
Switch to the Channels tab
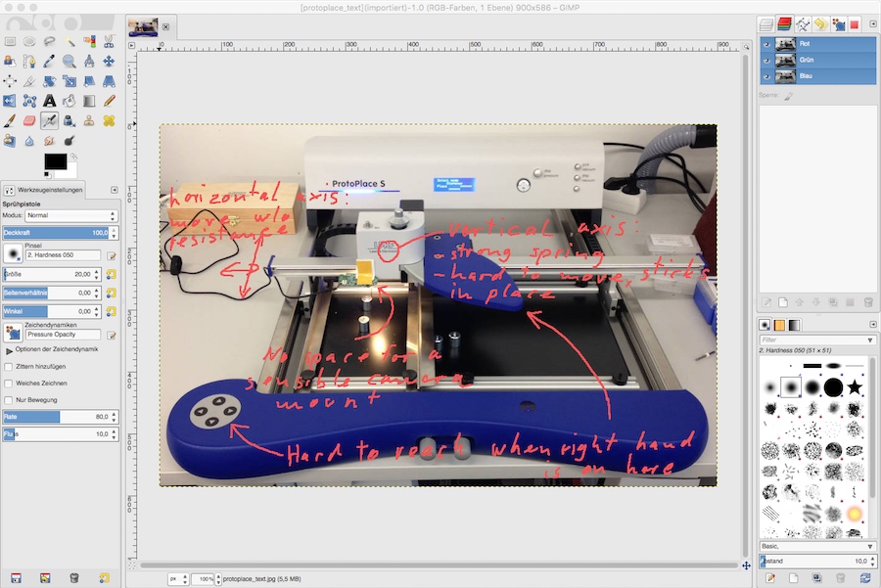784,24
